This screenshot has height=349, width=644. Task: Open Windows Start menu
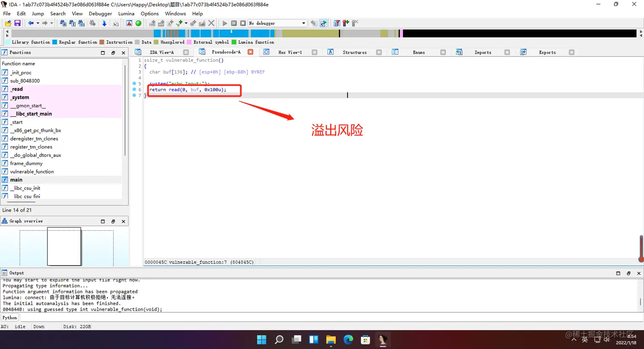pos(262,339)
